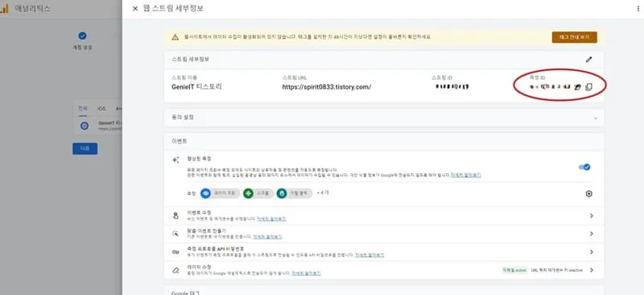Click the green scrolls chip
644x295 pixels.
258,193
